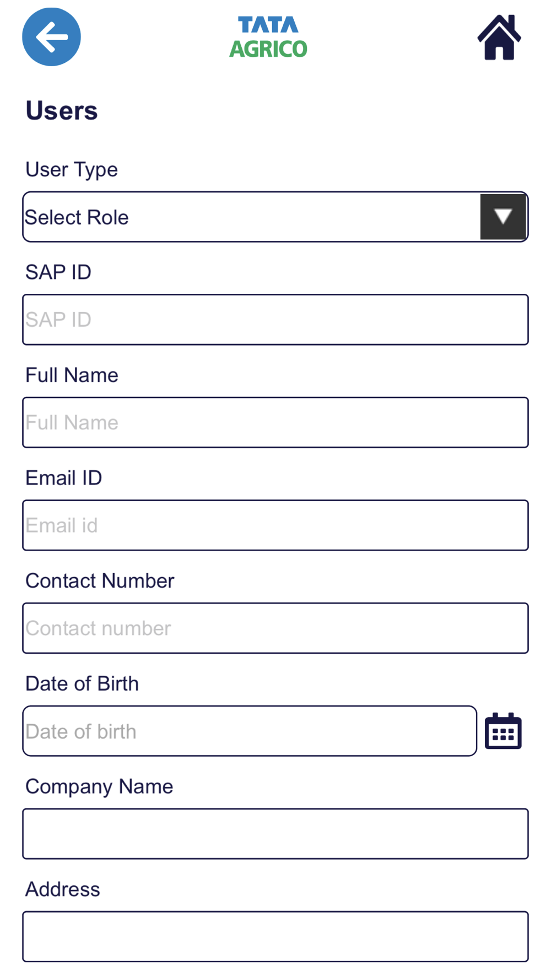Viewport: 551px width, 980px height.
Task: Tap the Address label text
Action: (63, 890)
